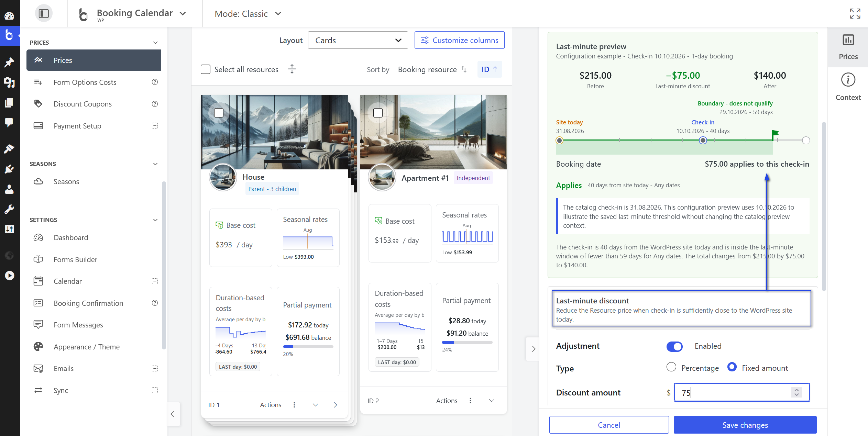
Task: Open Form Options Costs help icon
Action: pos(155,82)
